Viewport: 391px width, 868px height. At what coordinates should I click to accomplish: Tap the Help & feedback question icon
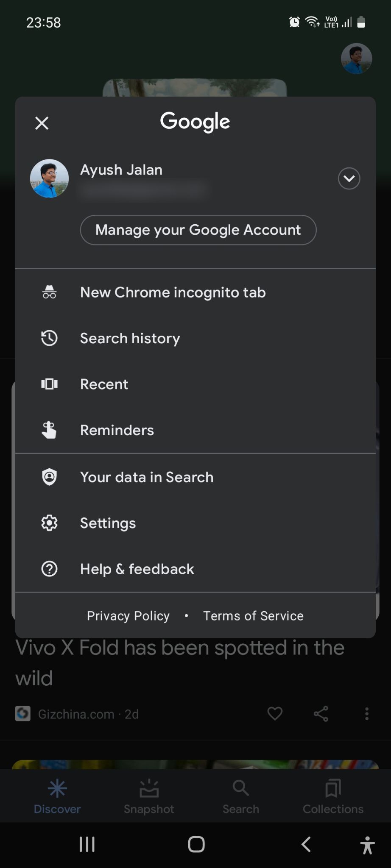click(x=49, y=569)
